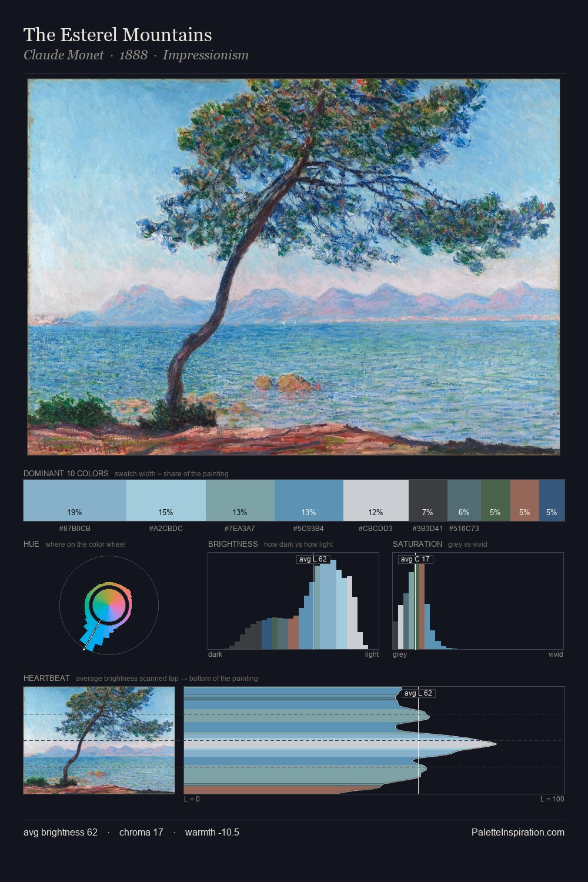Click the "dark" axis label
This screenshot has height=882, width=588.
(x=215, y=654)
